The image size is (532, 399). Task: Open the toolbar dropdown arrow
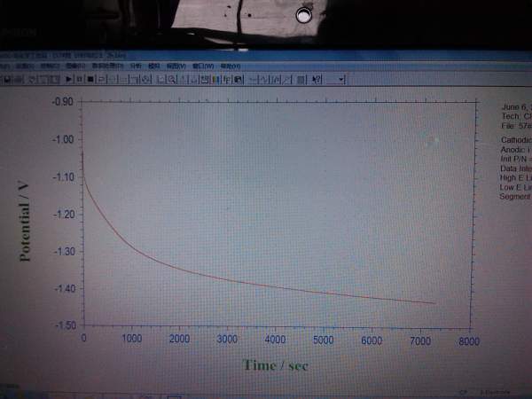pos(341,80)
